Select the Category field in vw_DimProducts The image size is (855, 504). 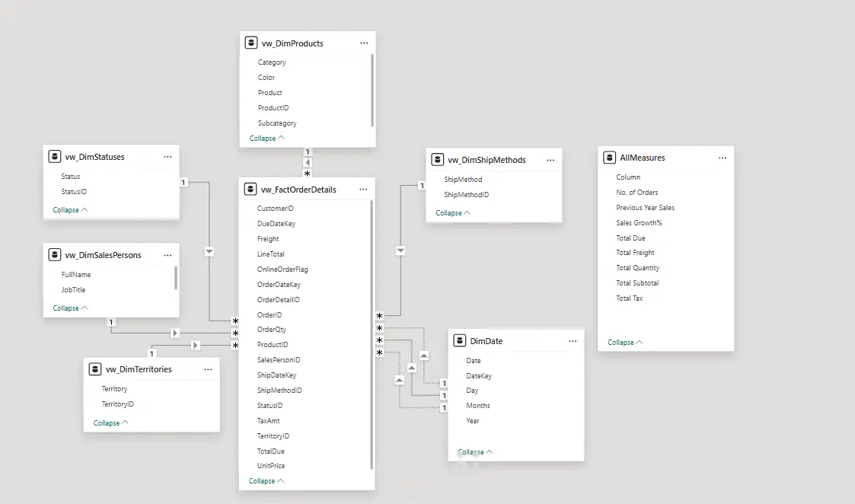click(x=272, y=62)
